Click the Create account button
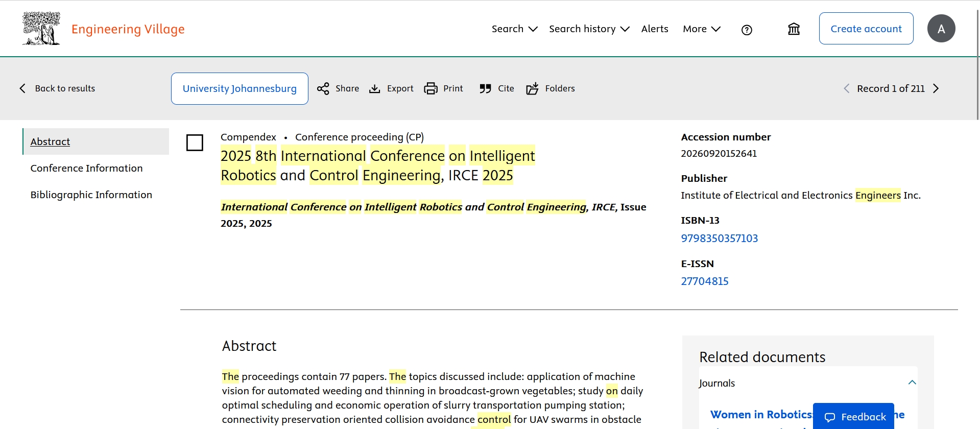The width and height of the screenshot is (980, 429). 866,29
